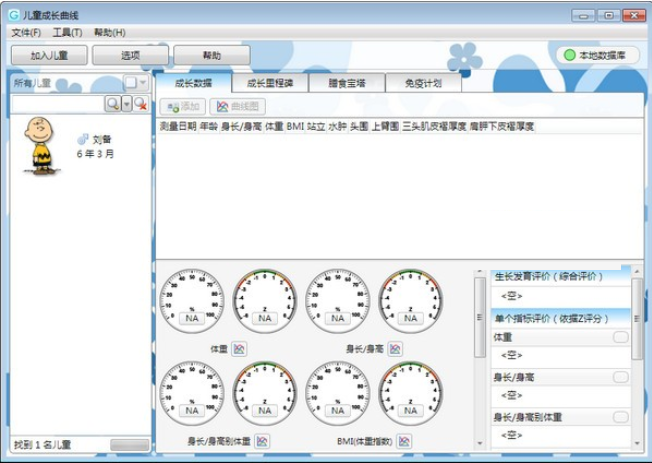
Task: Click the BMI Z-score gauge dial
Action: click(410, 393)
